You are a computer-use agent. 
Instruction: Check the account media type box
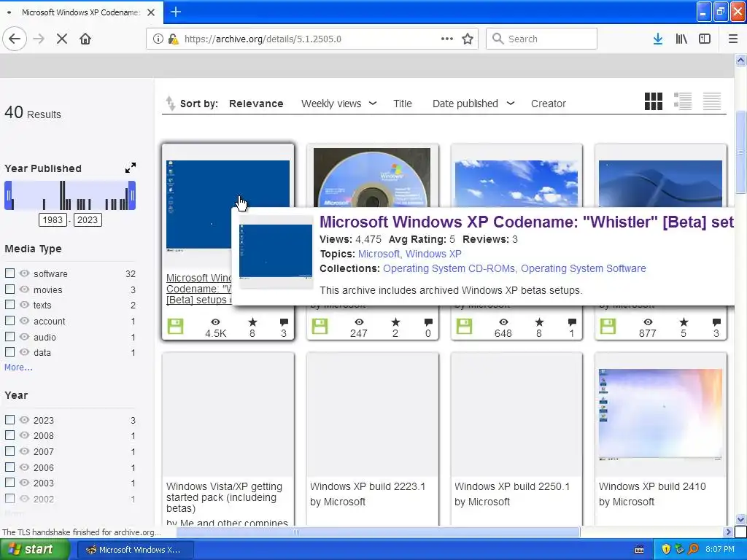pos(9,321)
